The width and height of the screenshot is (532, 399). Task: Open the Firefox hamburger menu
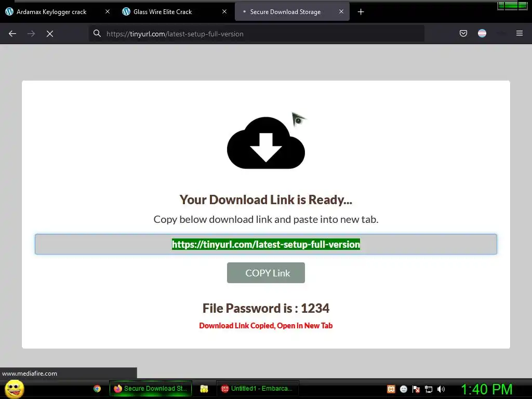pyautogui.click(x=520, y=33)
